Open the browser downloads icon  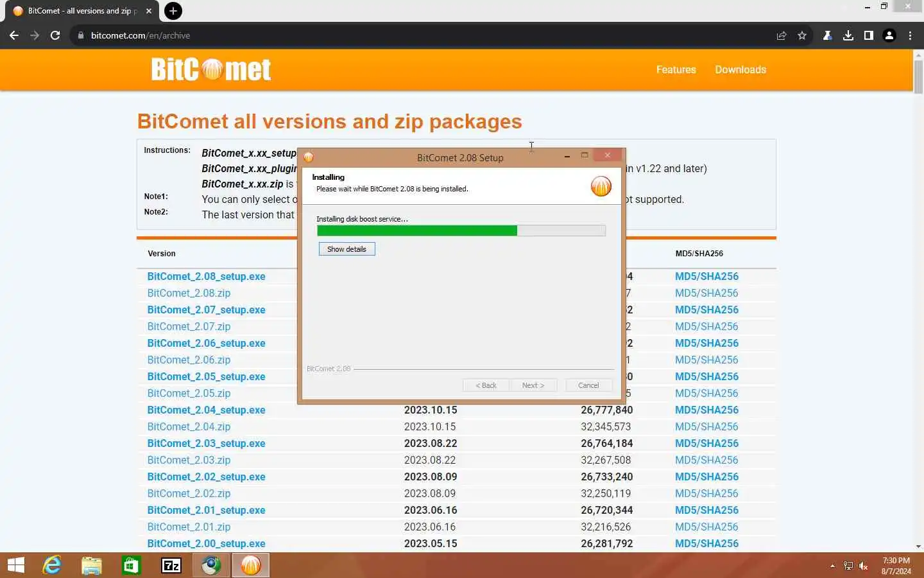click(x=848, y=35)
